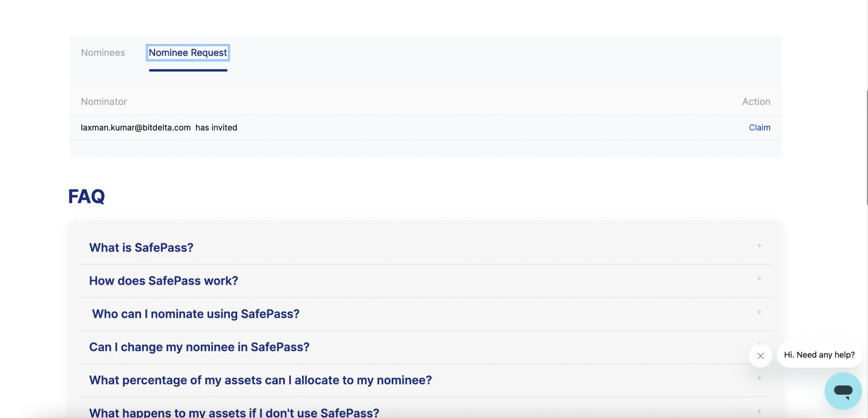This screenshot has width=868, height=418.
Task: Dismiss the 'Need any help?' chat popup
Action: (761, 356)
